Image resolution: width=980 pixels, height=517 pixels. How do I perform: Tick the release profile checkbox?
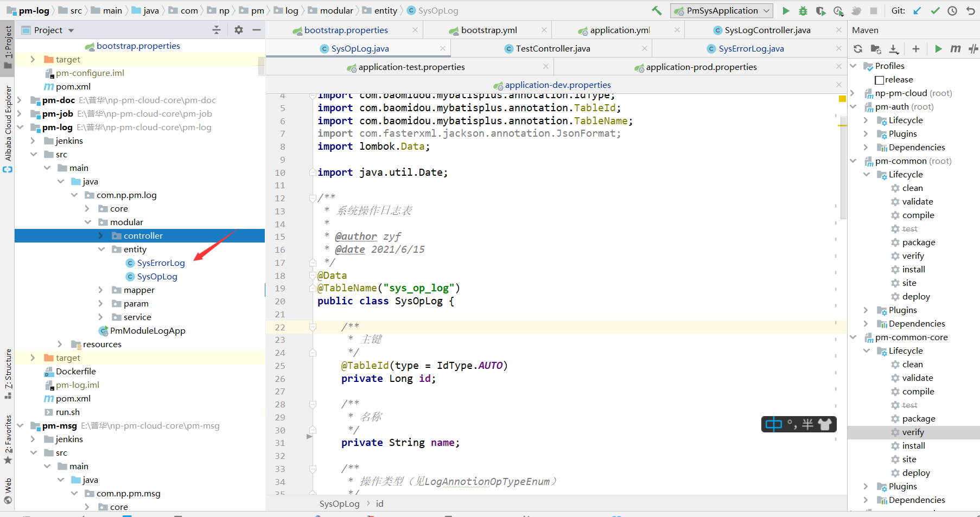(880, 80)
